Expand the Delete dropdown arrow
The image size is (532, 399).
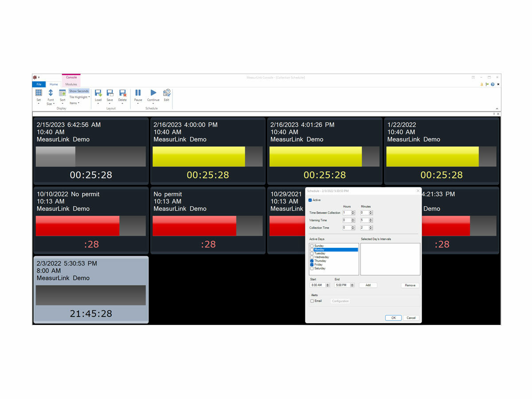click(x=122, y=104)
